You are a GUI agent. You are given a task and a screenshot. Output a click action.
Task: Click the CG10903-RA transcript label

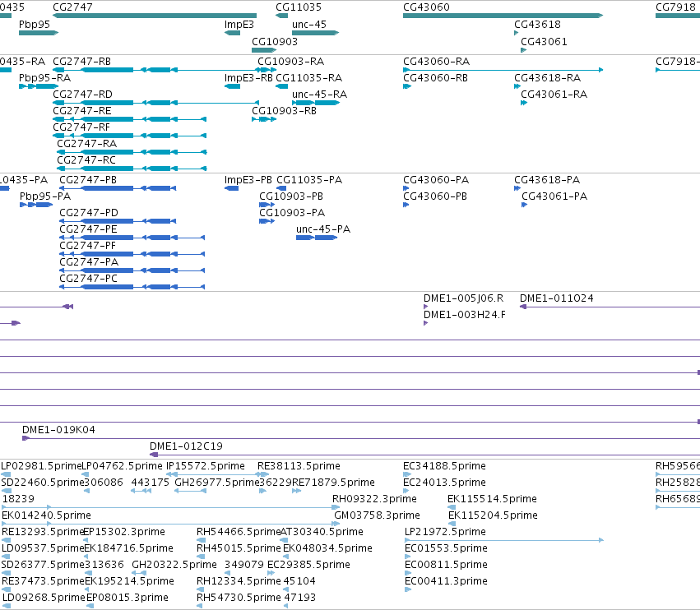point(290,61)
